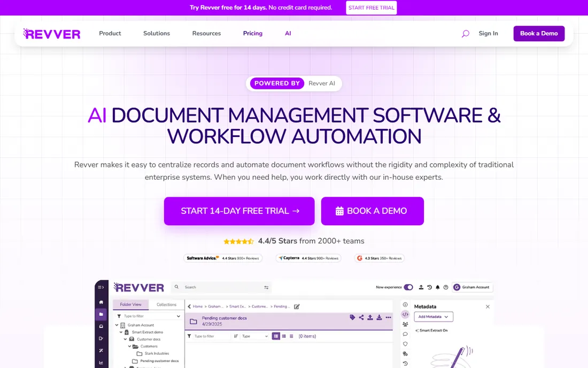Click the Search field in the app preview
The image size is (588, 368).
pyautogui.click(x=221, y=287)
